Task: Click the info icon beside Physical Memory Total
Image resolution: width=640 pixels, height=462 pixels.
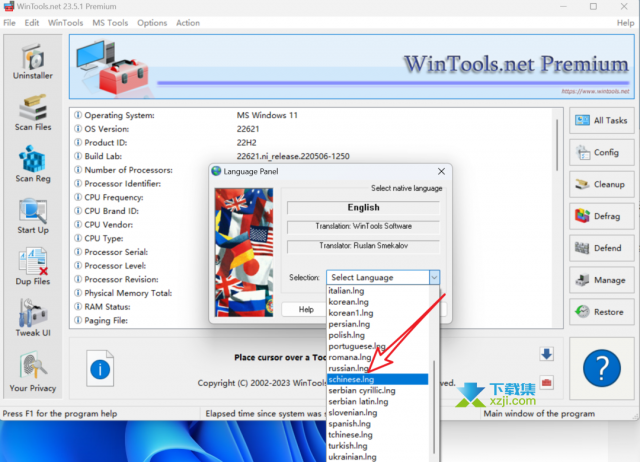Action: (78, 293)
